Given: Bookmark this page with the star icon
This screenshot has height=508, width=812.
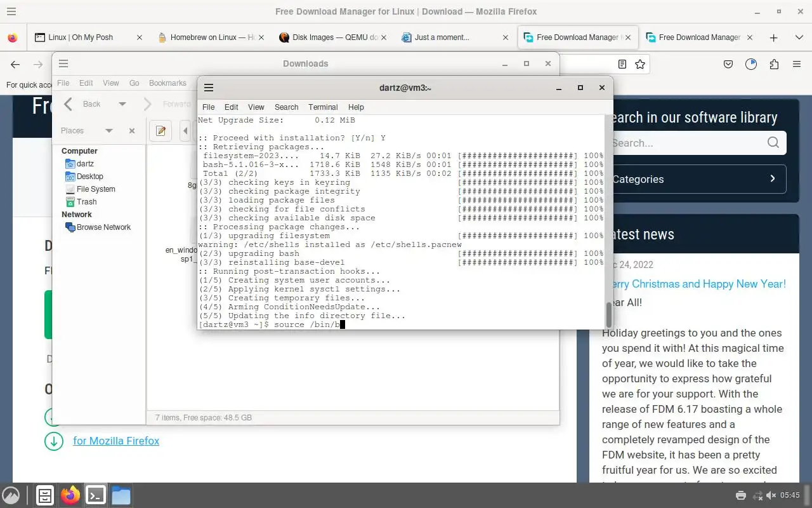Looking at the screenshot, I should (640, 64).
